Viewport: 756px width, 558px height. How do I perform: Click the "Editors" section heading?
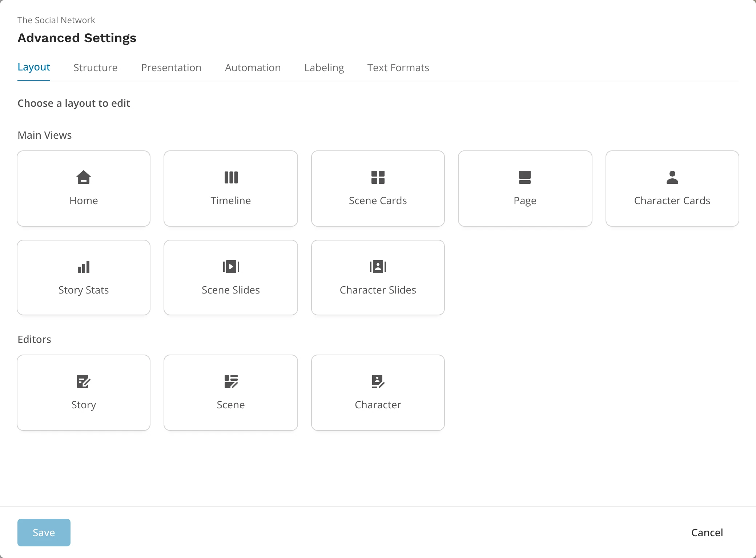click(35, 339)
